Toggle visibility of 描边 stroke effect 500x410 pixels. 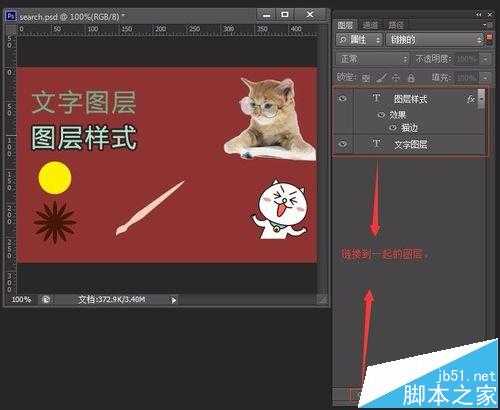tap(393, 127)
